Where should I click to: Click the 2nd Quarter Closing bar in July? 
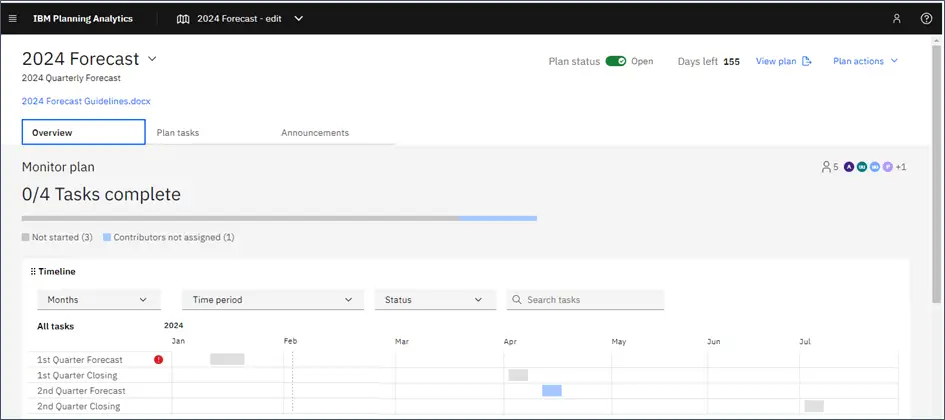814,406
